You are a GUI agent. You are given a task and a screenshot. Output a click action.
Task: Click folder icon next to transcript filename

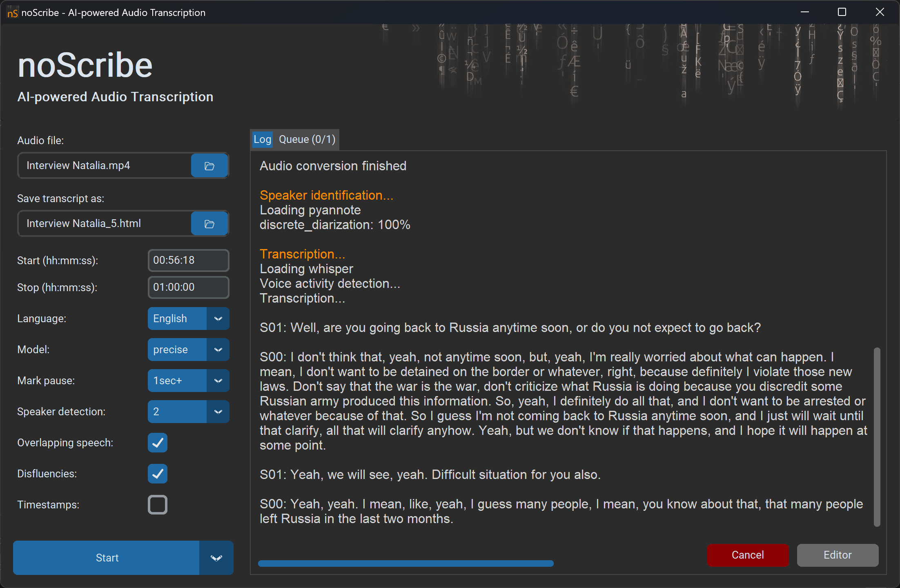pyautogui.click(x=209, y=224)
